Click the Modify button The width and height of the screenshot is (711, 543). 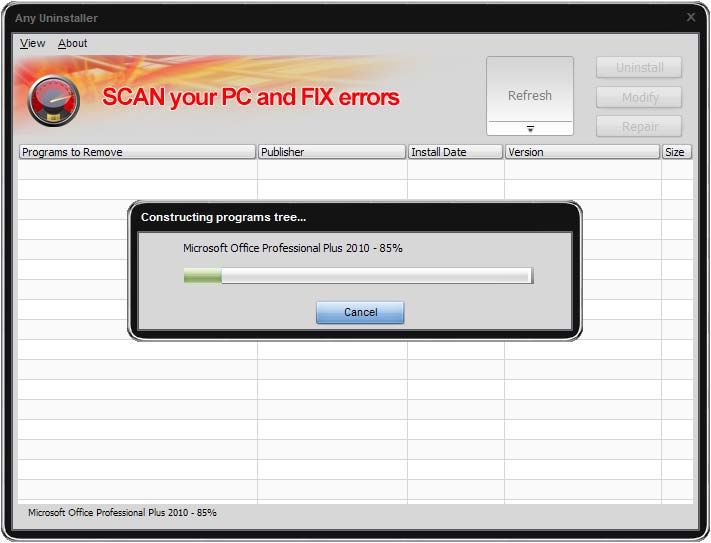[639, 97]
